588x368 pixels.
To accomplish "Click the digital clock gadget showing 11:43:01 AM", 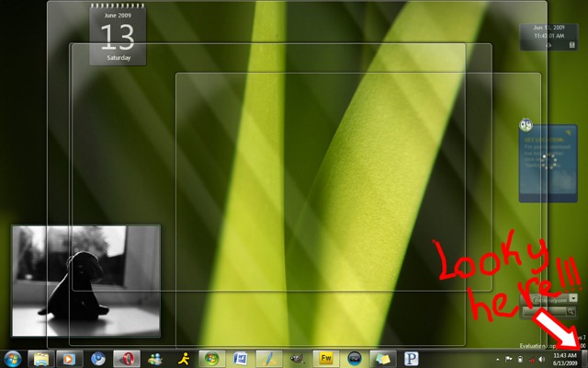I will [548, 37].
